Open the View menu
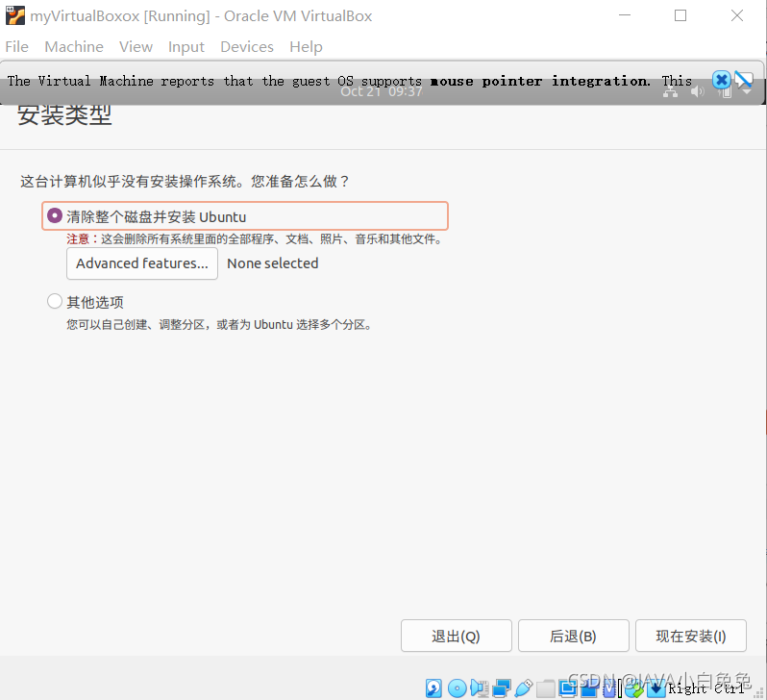The image size is (767, 700). (x=136, y=46)
